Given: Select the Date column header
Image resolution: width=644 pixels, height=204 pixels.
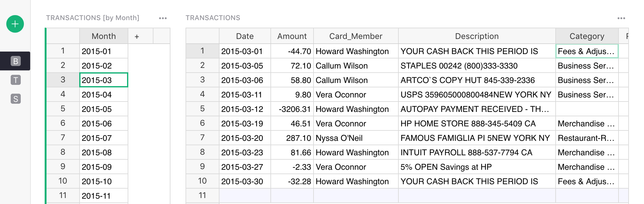Looking at the screenshot, I should tap(245, 36).
